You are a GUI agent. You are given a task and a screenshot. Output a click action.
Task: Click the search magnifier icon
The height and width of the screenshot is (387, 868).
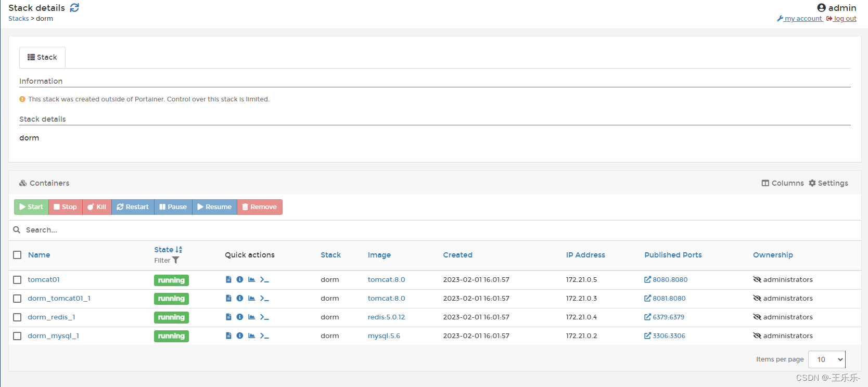(x=17, y=230)
